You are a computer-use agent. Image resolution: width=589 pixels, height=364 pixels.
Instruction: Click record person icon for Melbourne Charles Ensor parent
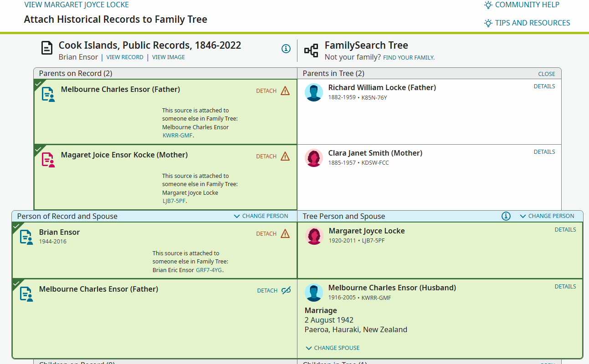(48, 94)
